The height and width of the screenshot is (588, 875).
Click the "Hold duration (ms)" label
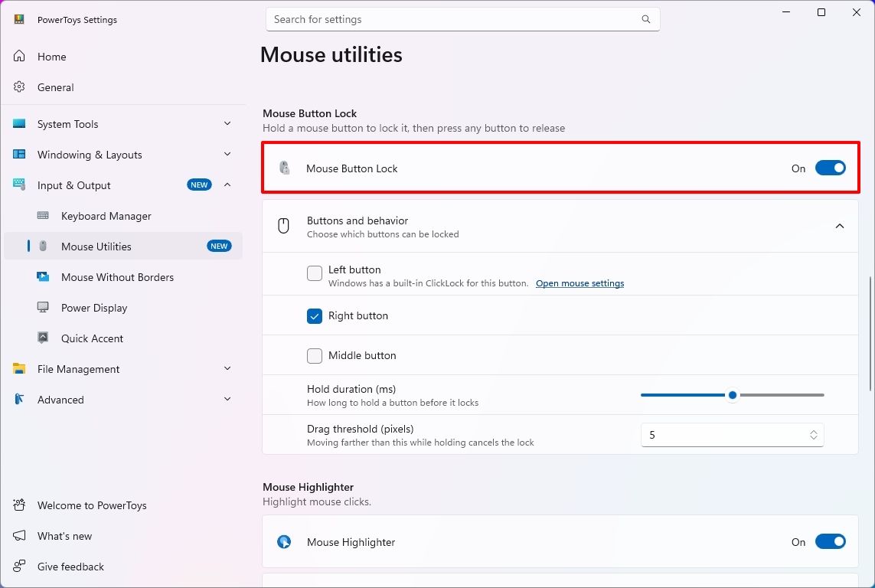coord(351,389)
